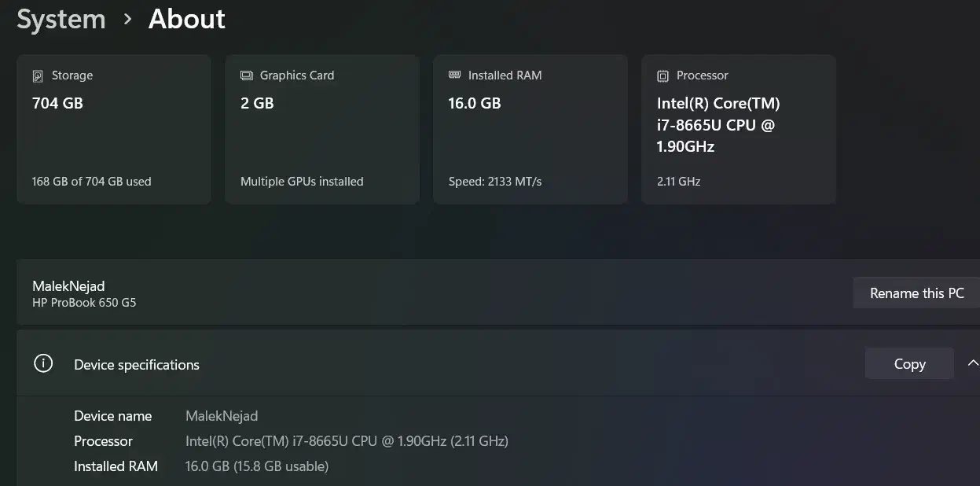This screenshot has width=980, height=486.
Task: Click the Multiple GPUs installed text
Action: point(302,182)
